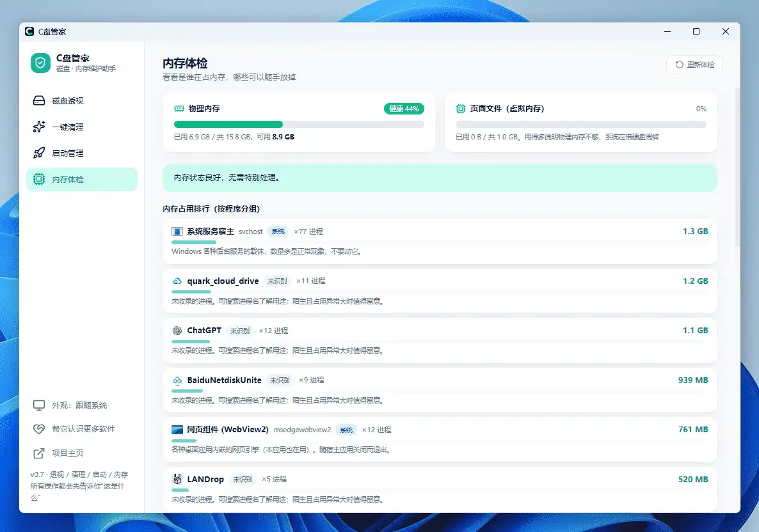
Task: Click the vertical scrollbar of the process list
Action: tap(737, 167)
